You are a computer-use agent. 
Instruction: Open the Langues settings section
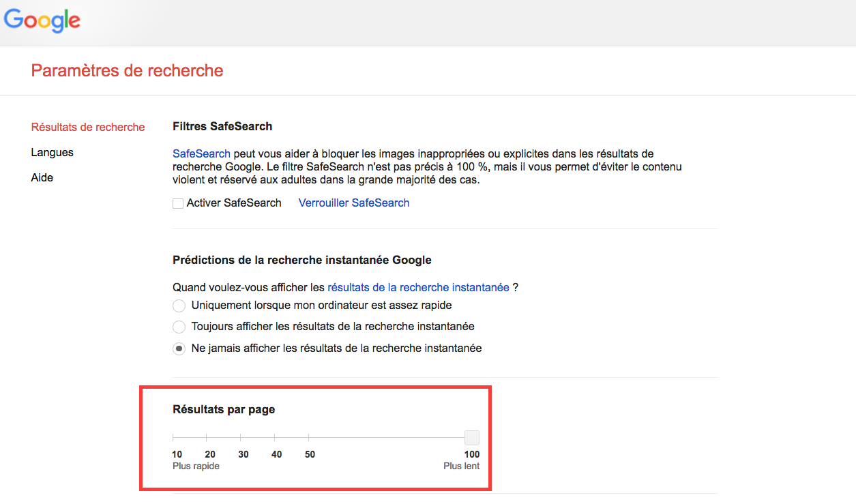[52, 152]
